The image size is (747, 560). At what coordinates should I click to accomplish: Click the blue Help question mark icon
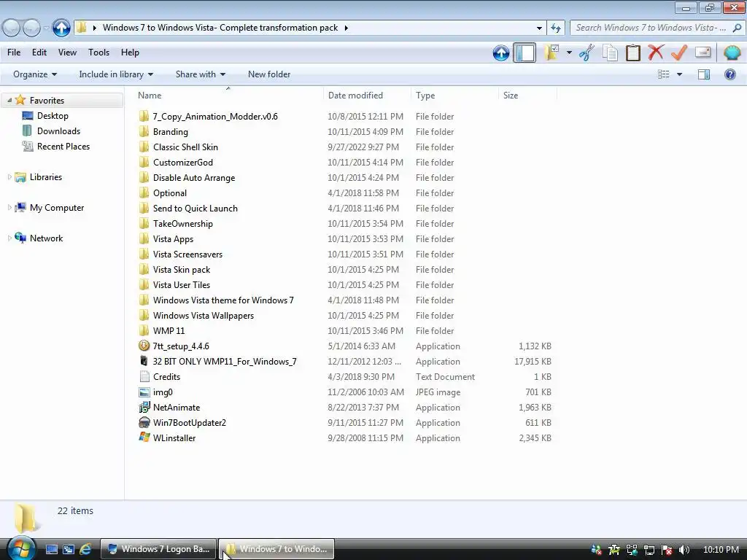(729, 74)
